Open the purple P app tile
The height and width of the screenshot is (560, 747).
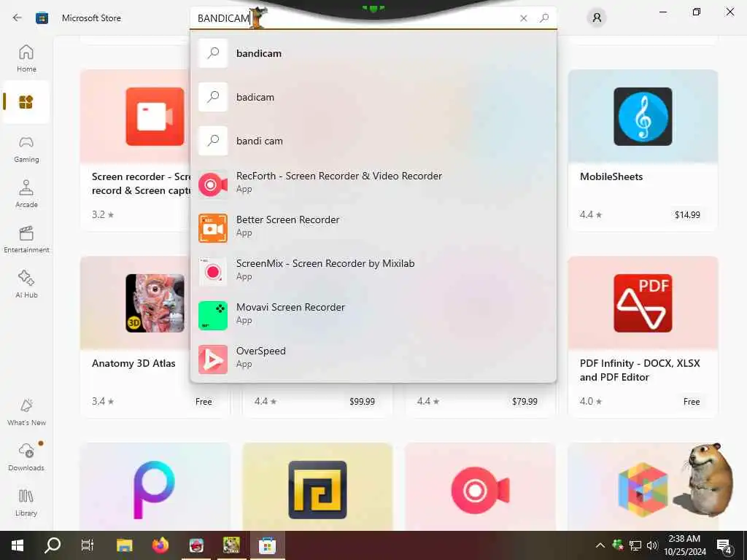155,486
